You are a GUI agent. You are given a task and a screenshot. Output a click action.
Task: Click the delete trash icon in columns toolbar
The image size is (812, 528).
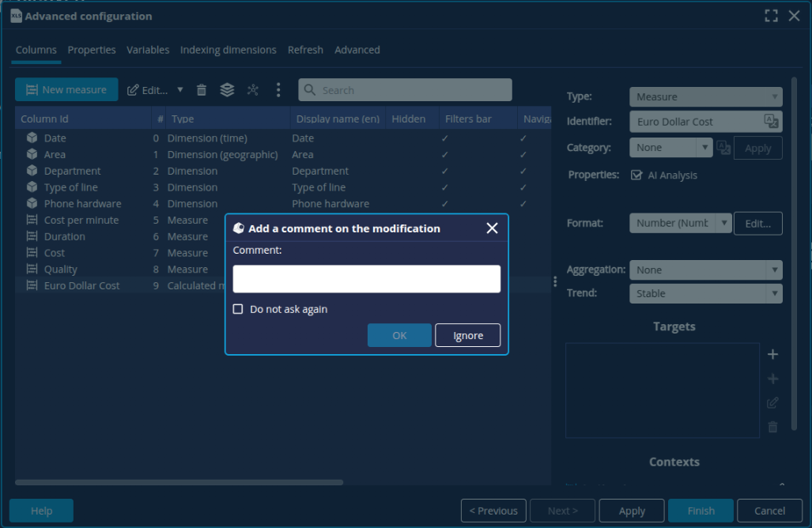[202, 90]
